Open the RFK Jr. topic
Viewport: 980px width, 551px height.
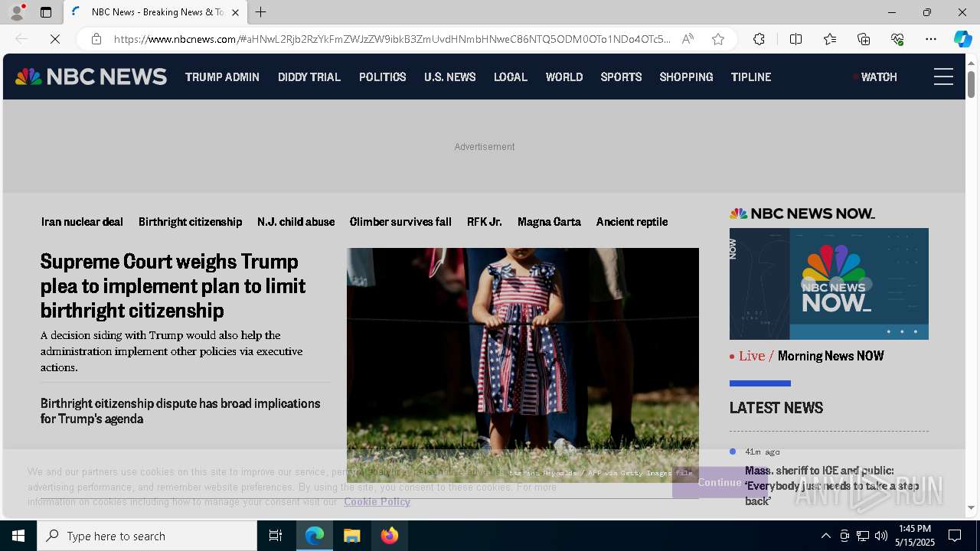click(485, 221)
